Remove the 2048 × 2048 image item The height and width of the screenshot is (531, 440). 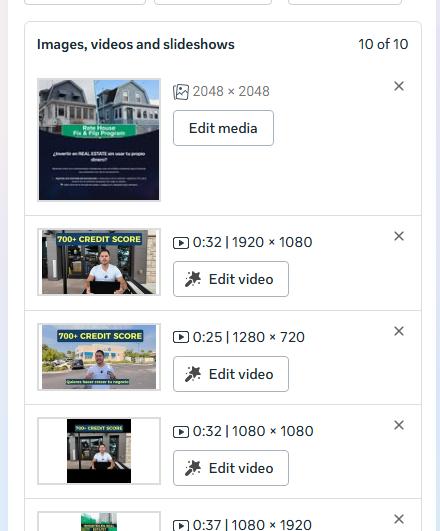click(399, 86)
